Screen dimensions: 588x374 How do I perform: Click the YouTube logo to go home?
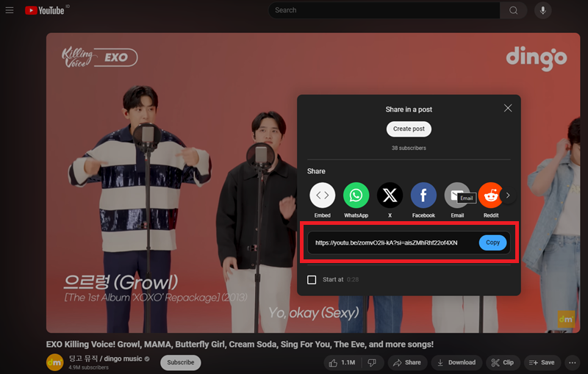click(46, 10)
